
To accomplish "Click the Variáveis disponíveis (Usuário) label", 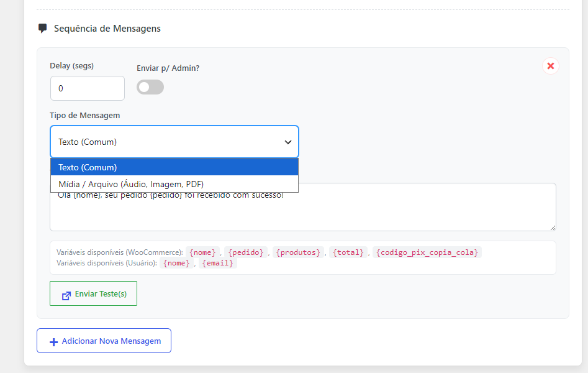I will 107,263.
